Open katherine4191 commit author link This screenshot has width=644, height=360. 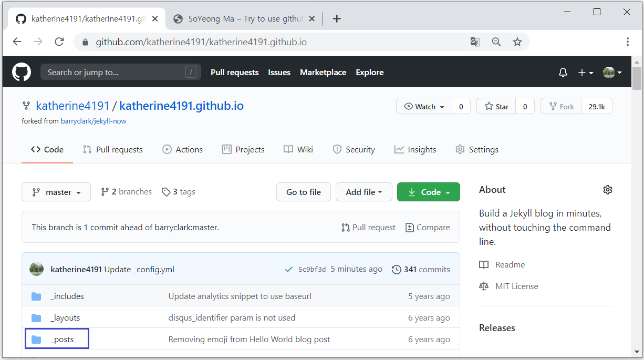[x=76, y=270]
